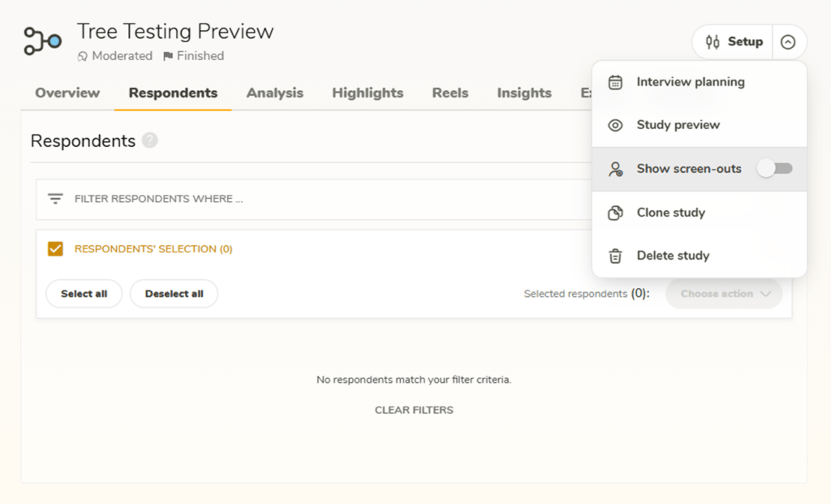
Task: Open the Choose action dropdown
Action: pos(724,294)
